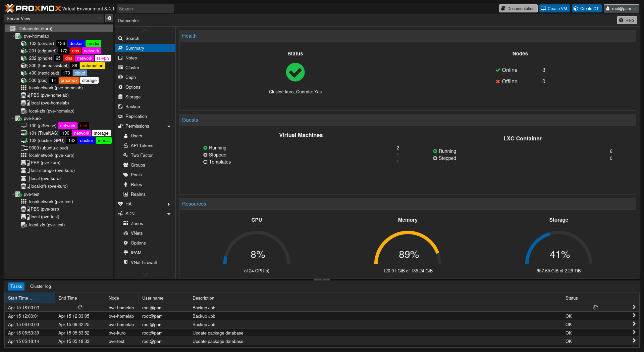Viewport: 644px width, 352px height.
Task: Open Two Factor settings
Action: pyautogui.click(x=141, y=155)
